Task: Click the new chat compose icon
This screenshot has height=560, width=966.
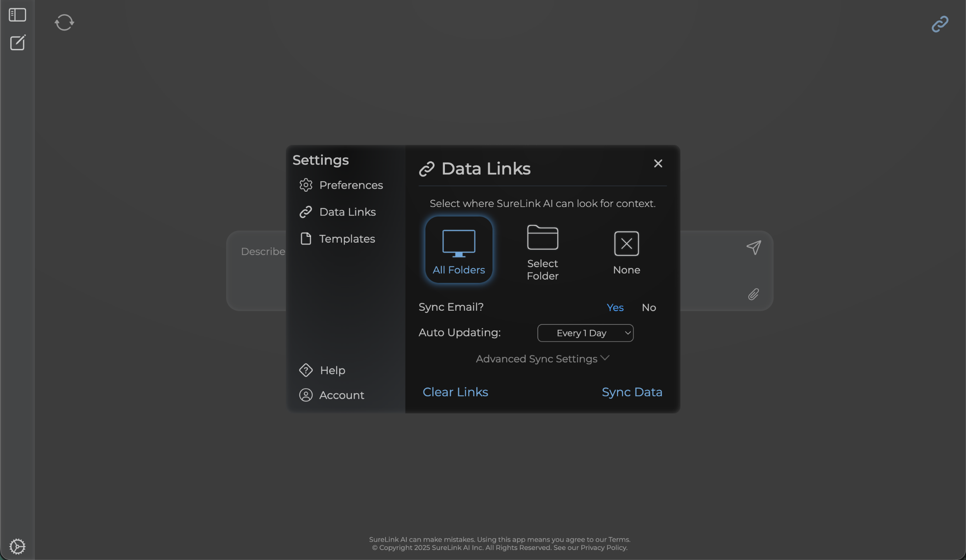Action: 17,43
